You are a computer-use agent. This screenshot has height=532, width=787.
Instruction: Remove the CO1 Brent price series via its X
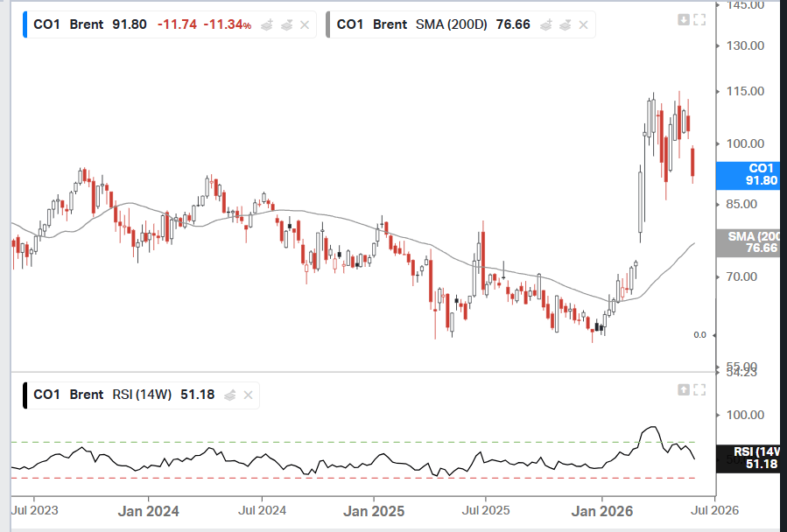pyautogui.click(x=305, y=24)
